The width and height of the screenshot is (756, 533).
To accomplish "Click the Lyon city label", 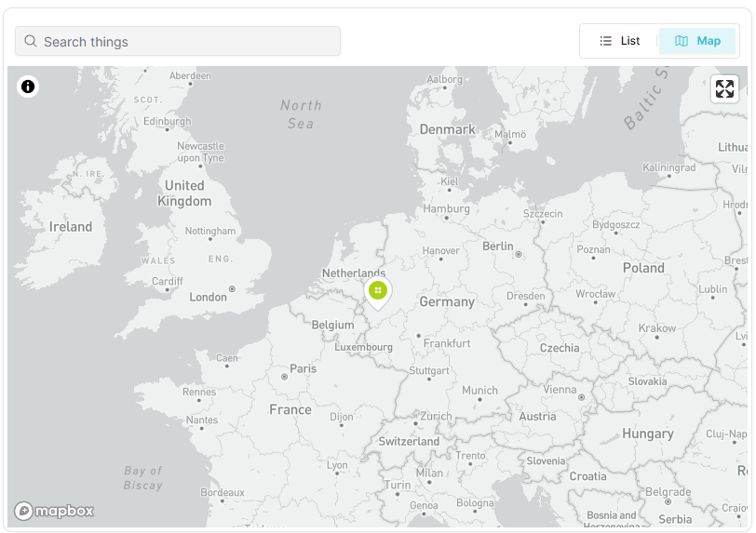I will coord(337,465).
